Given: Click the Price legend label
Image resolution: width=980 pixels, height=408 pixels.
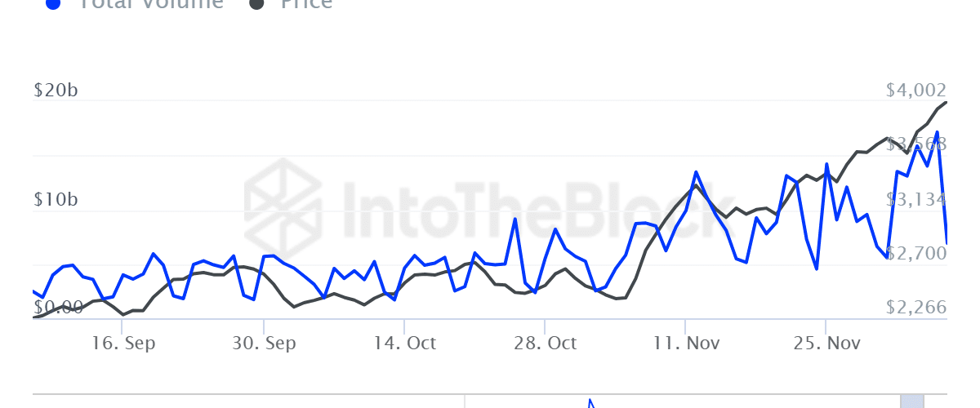Looking at the screenshot, I should 306,3.
